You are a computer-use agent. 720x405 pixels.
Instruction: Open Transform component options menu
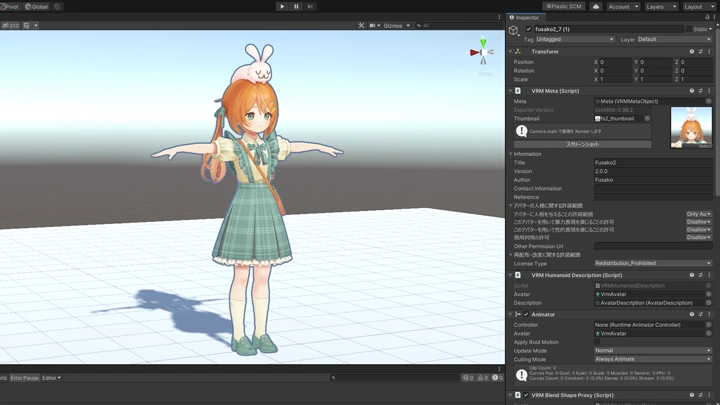709,51
